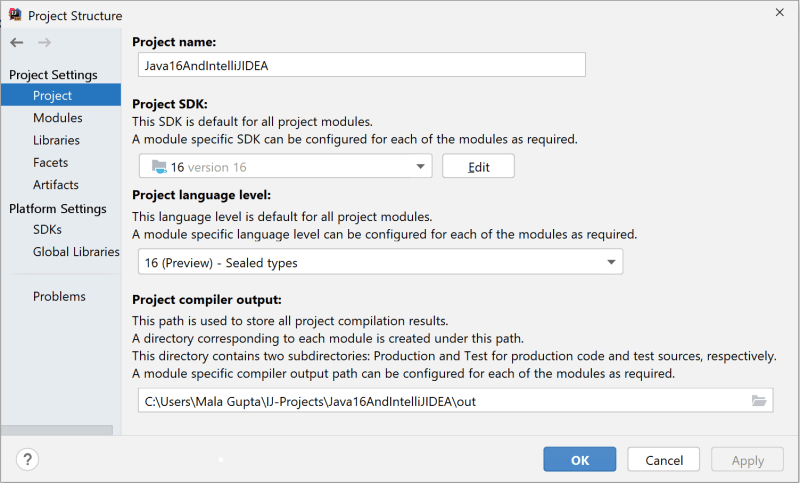The image size is (800, 483).
Task: Click the SDK folder icon in dropdown
Action: [x=159, y=167]
